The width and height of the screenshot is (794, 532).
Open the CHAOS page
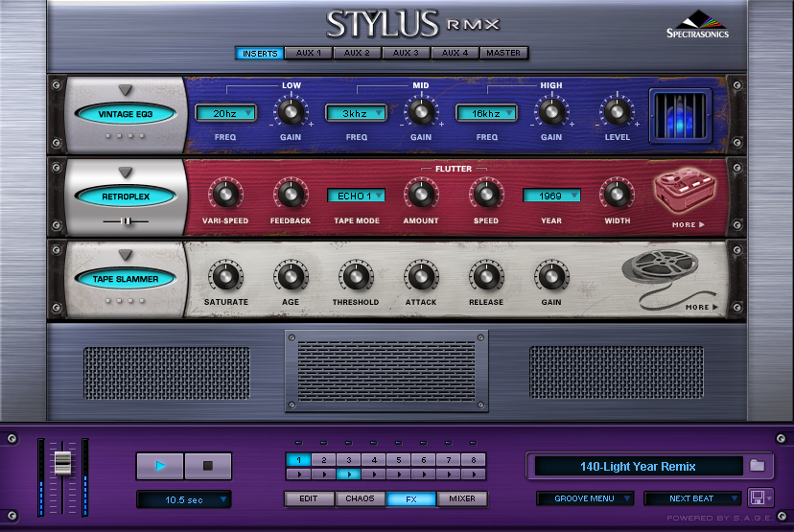(x=360, y=498)
